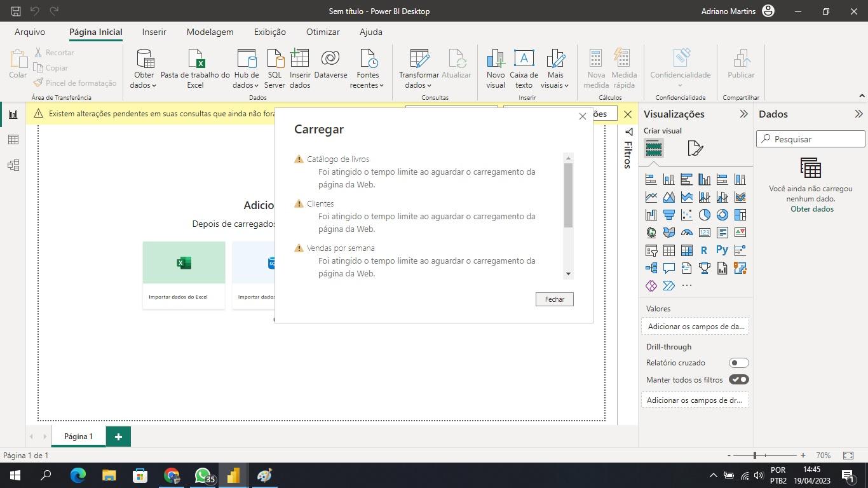Select the treemap visual
The image size is (868, 488).
coord(740,215)
